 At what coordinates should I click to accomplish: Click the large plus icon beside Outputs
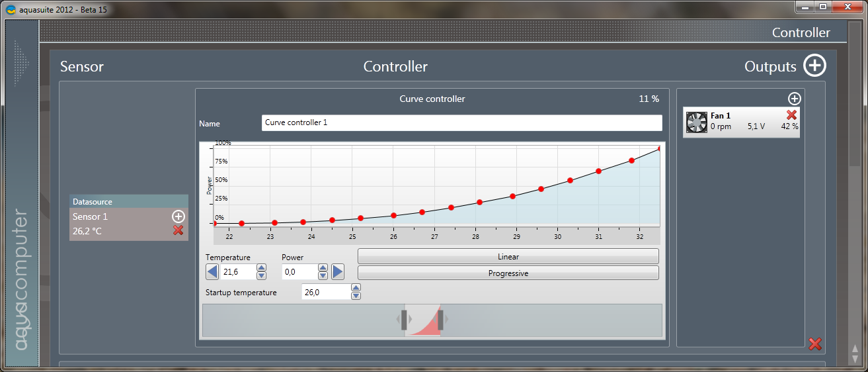coord(814,66)
